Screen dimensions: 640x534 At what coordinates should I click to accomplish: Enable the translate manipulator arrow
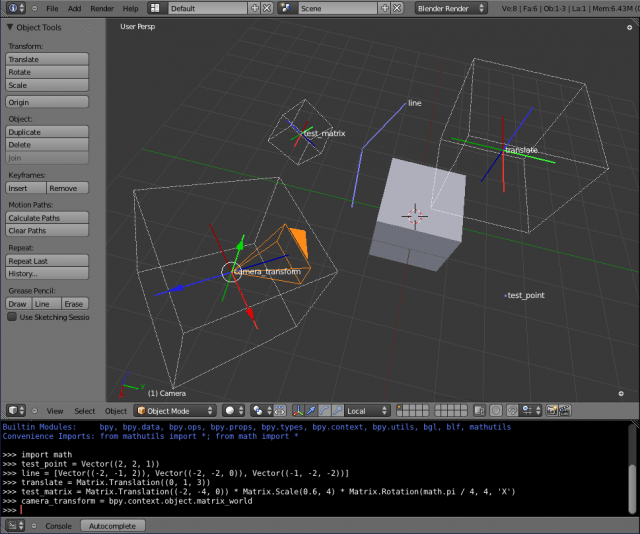[311, 410]
